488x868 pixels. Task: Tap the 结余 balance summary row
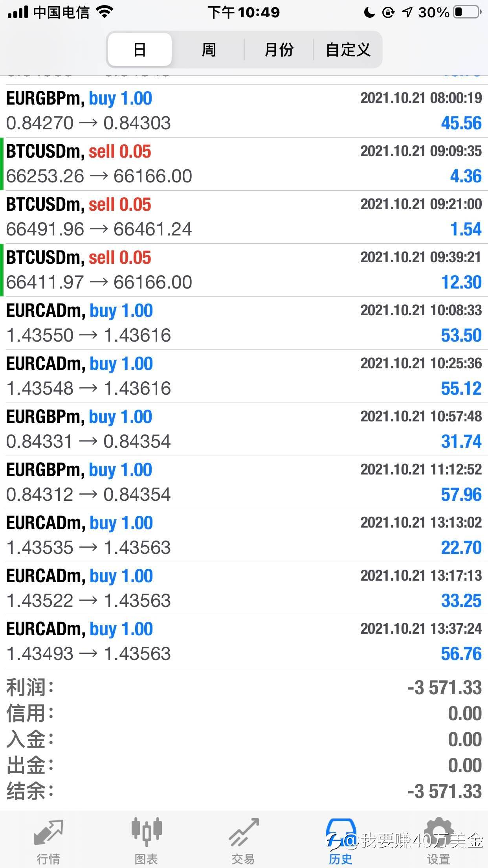(244, 792)
